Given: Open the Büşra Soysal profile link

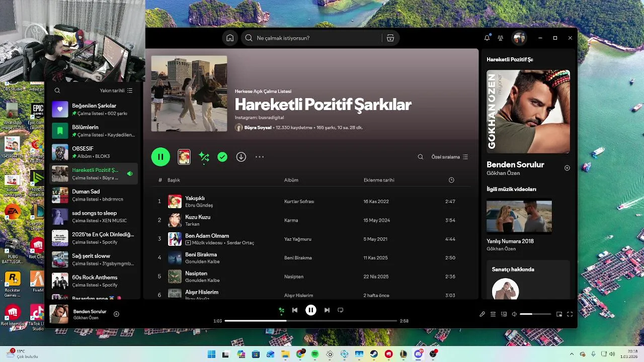Looking at the screenshot, I should tap(258, 128).
